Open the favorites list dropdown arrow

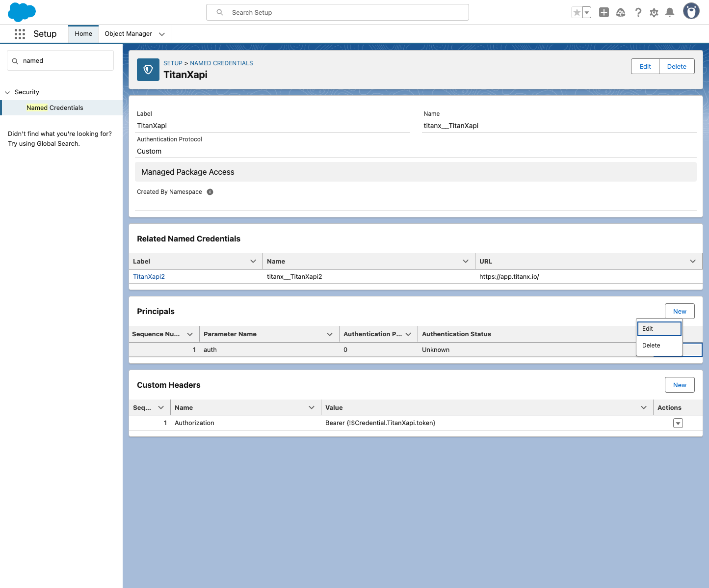pyautogui.click(x=587, y=13)
